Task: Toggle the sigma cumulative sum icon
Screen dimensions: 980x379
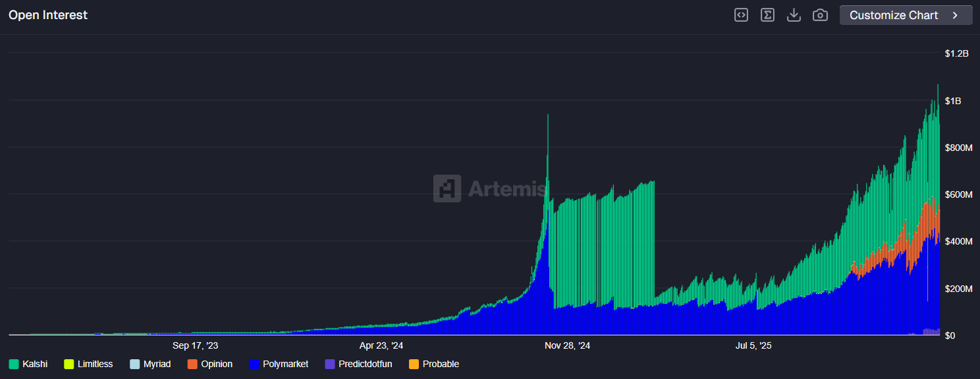Action: pos(767,15)
